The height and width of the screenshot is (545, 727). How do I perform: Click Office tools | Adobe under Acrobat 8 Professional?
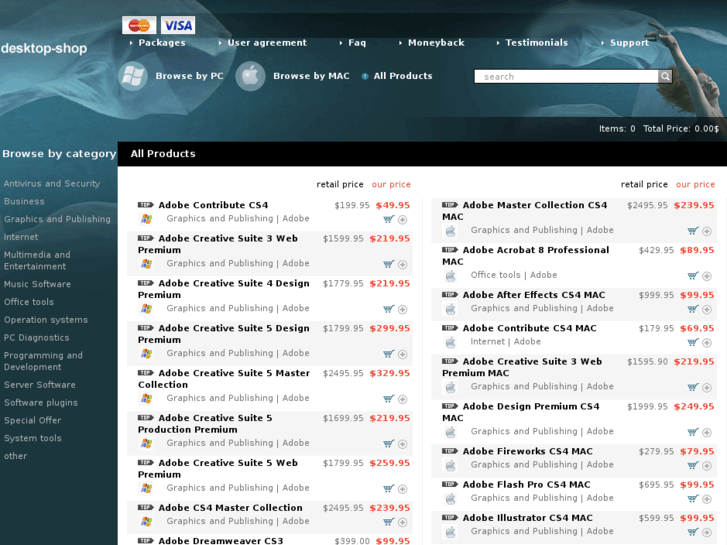coord(514,275)
